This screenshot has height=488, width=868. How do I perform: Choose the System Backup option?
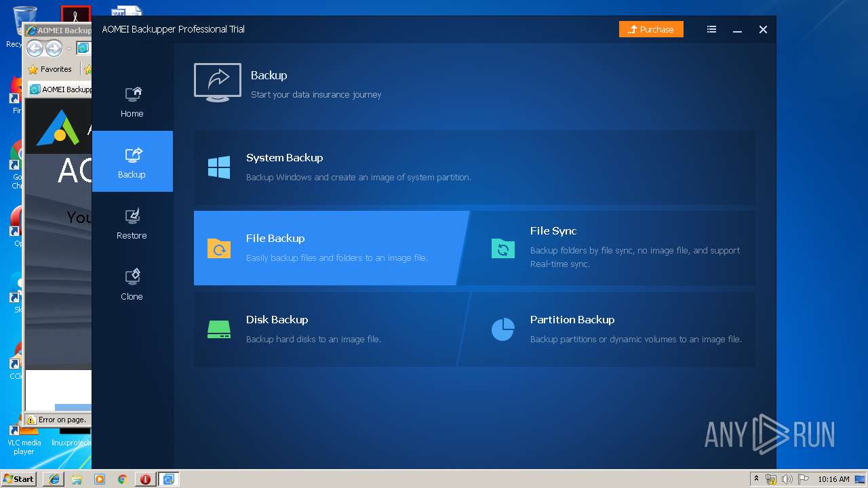474,167
